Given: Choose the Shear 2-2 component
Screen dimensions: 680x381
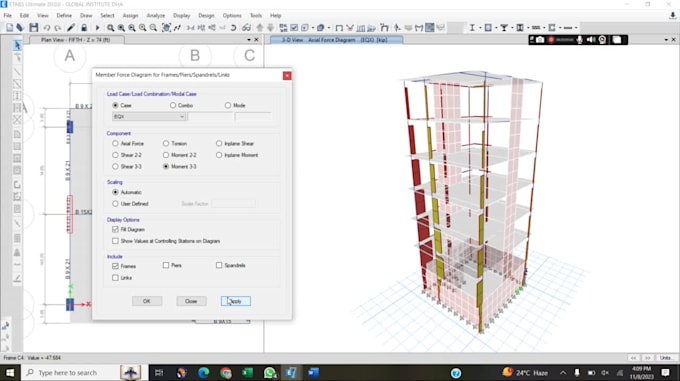Looking at the screenshot, I should (x=115, y=155).
